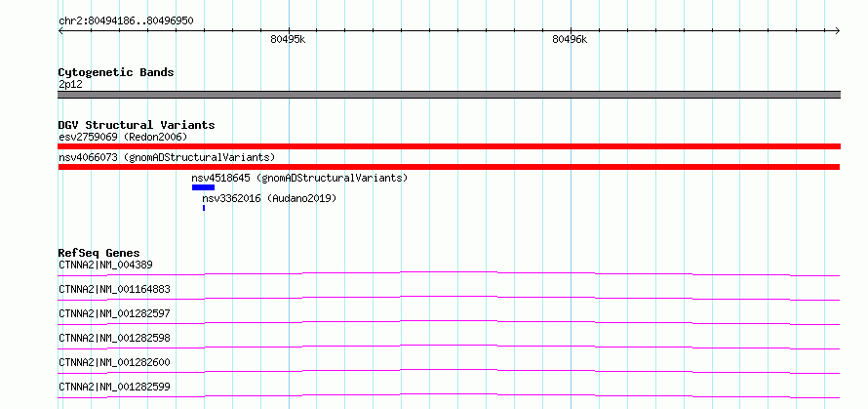The height and width of the screenshot is (409, 868).
Task: Click the small blue mark for nsv3362016
Action: point(204,208)
